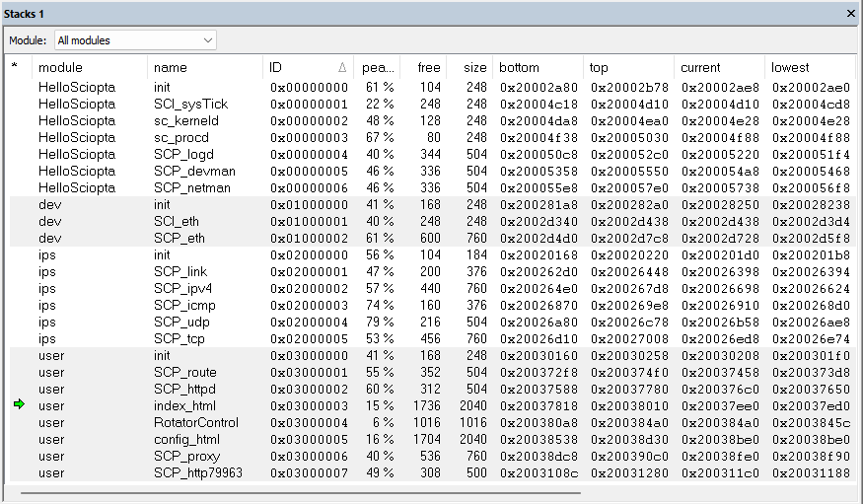This screenshot has width=863, height=504.
Task: Click the green arrow beside index_html row
Action: click(18, 405)
